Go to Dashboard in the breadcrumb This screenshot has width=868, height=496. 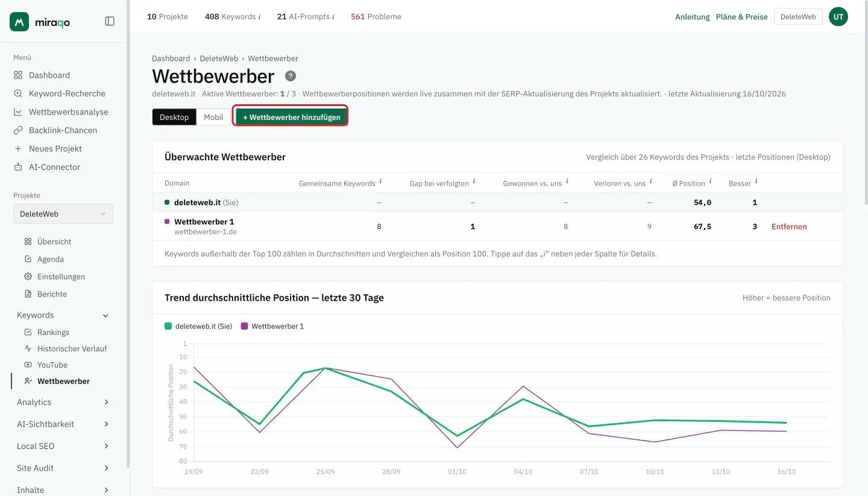point(171,58)
